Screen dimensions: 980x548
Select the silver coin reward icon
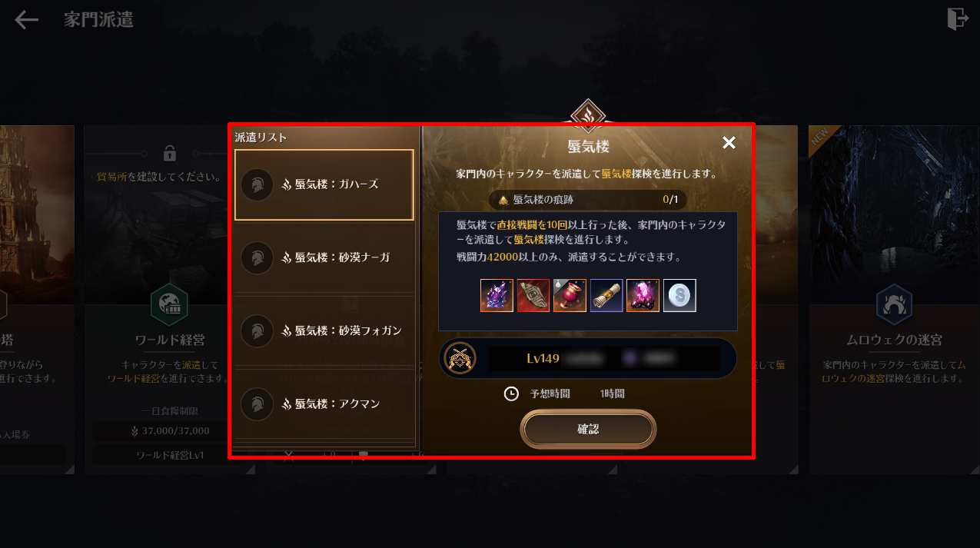click(679, 295)
